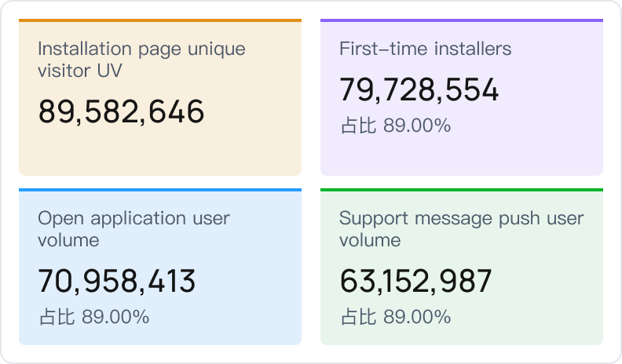Click empty space below the ratio in the purple card
622x364 pixels.
point(462,155)
